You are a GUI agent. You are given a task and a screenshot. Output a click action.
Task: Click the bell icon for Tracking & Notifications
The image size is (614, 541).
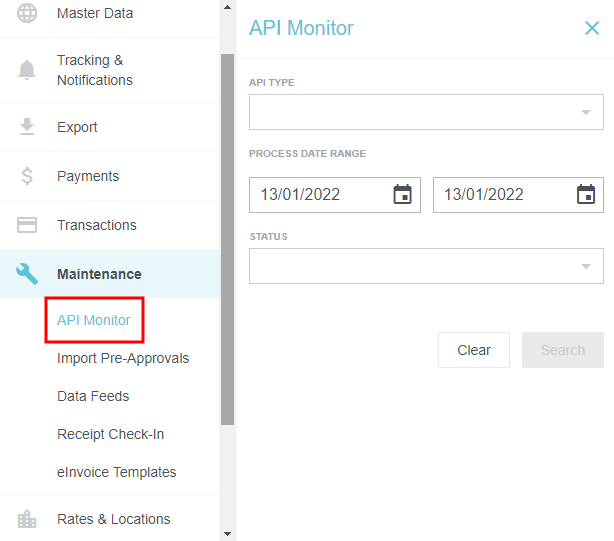pyautogui.click(x=27, y=70)
